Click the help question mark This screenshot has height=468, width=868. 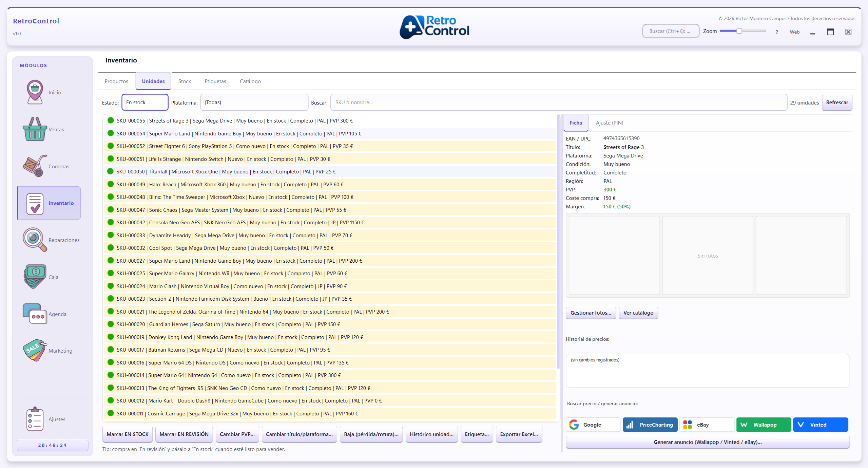(777, 32)
